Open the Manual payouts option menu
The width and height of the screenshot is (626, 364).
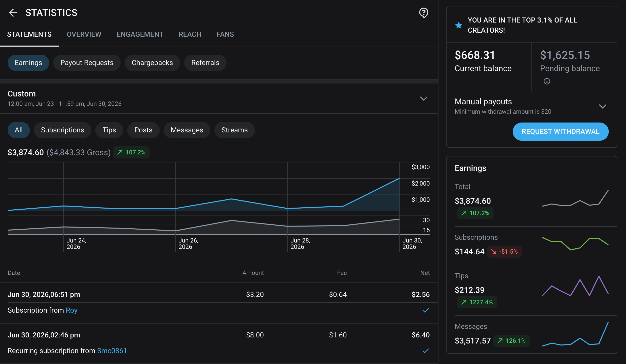coord(532,106)
